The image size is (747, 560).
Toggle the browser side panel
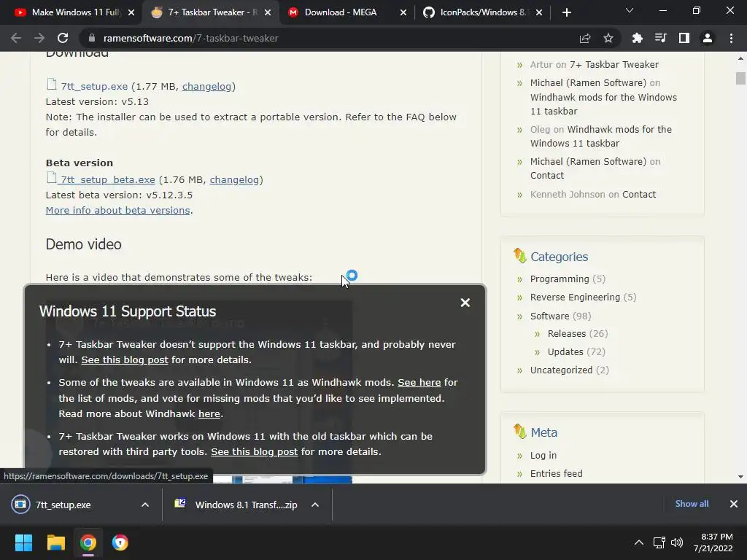pos(684,38)
